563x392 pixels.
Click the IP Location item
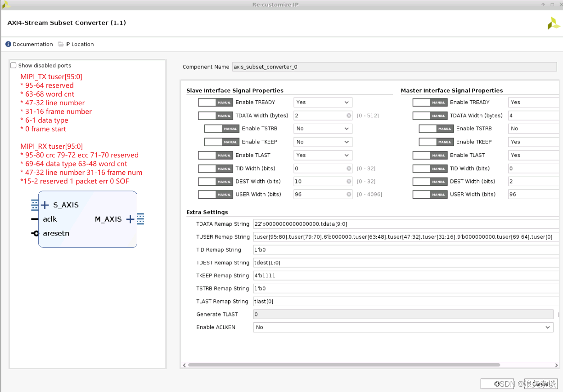click(x=76, y=44)
